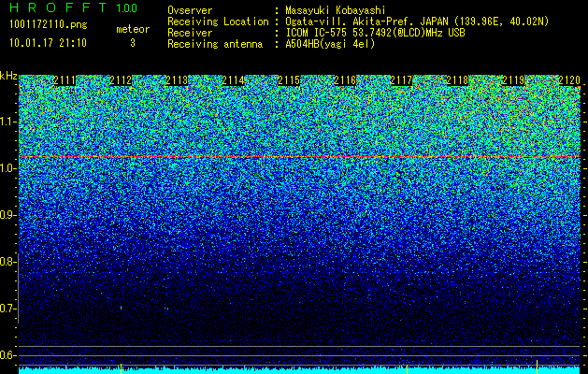Click the small cyan echo dot near 2113
The image size is (588, 374).
pyautogui.click(x=167, y=309)
